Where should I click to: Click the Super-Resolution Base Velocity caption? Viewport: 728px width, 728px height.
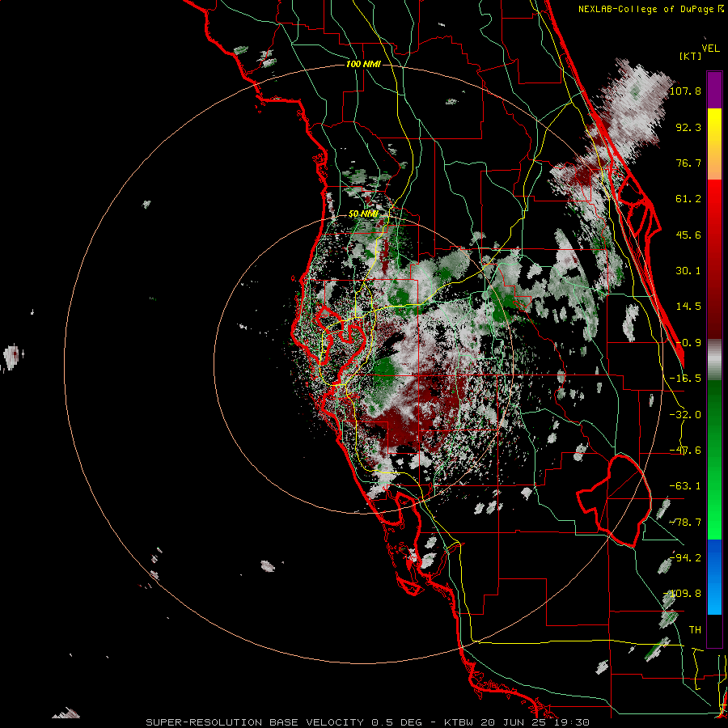pos(368,722)
